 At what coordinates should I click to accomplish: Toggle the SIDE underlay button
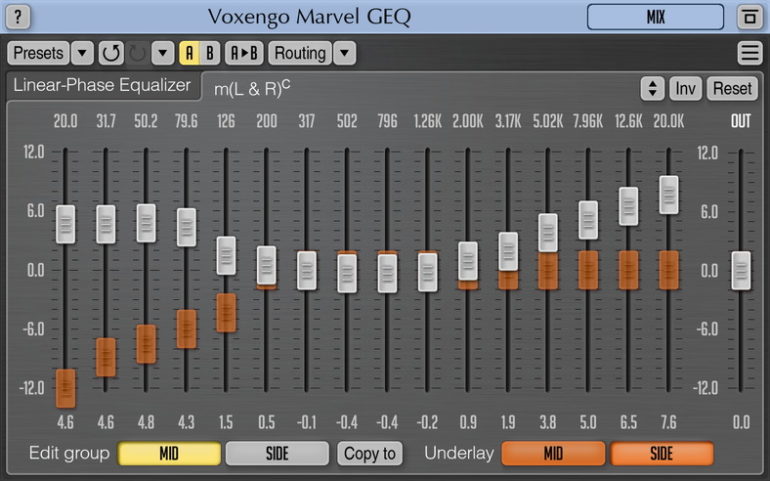pos(662,453)
